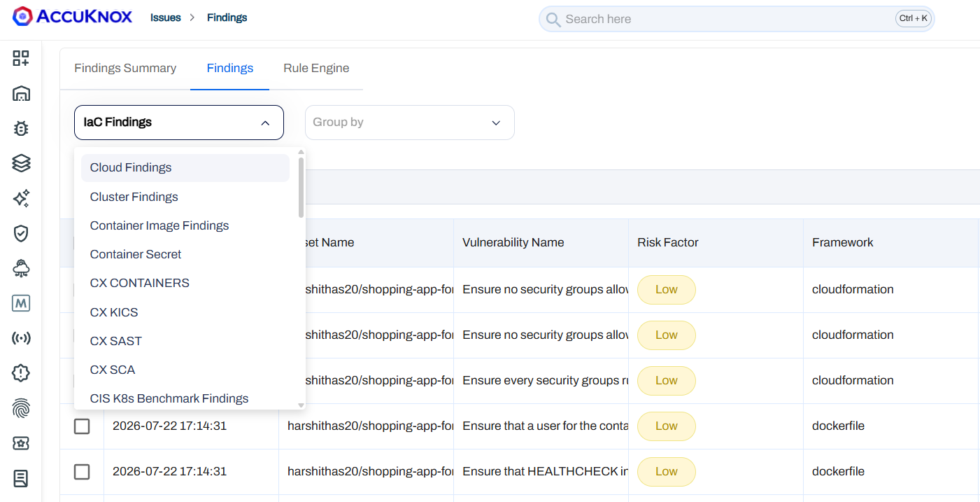980x502 pixels.
Task: Select CX SCA option
Action: (x=185, y=370)
